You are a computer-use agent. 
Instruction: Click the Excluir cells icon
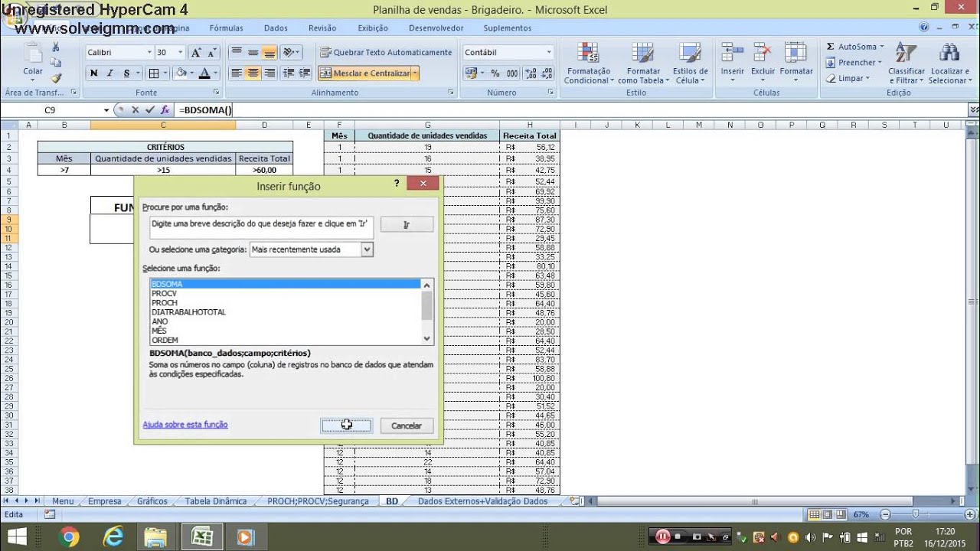(x=763, y=52)
